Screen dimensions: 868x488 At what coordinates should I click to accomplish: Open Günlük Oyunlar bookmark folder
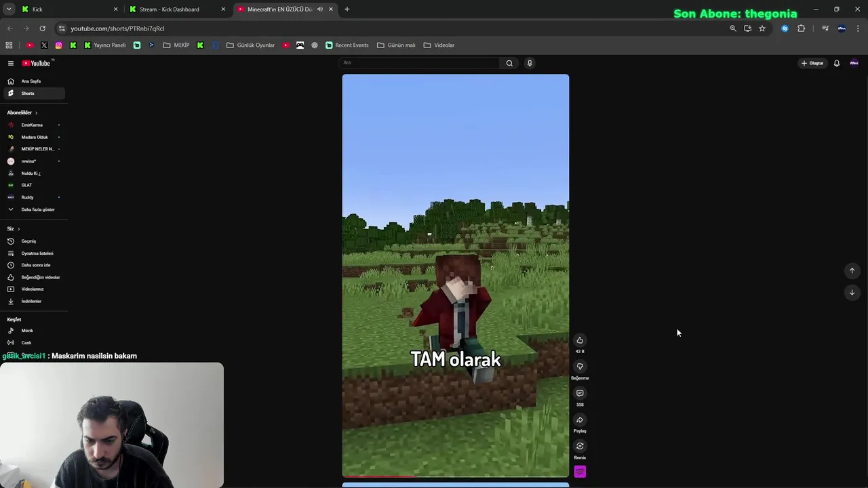[x=251, y=45]
